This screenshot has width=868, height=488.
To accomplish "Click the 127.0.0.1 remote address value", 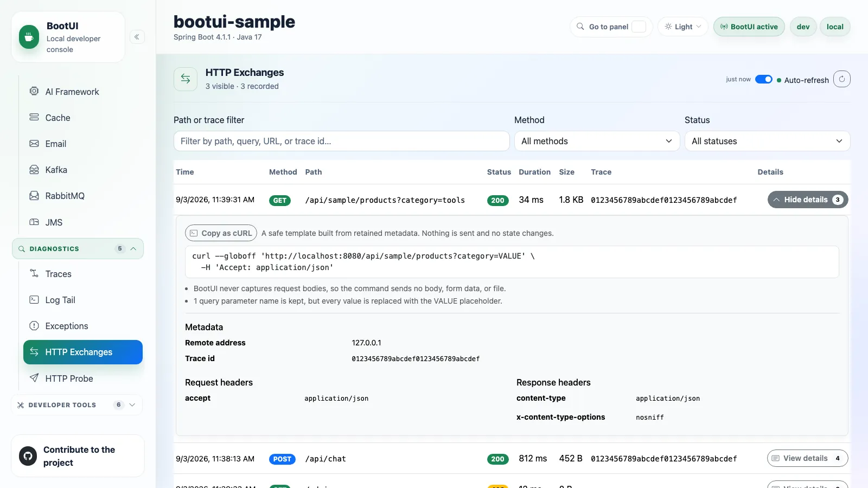I will pyautogui.click(x=366, y=343).
